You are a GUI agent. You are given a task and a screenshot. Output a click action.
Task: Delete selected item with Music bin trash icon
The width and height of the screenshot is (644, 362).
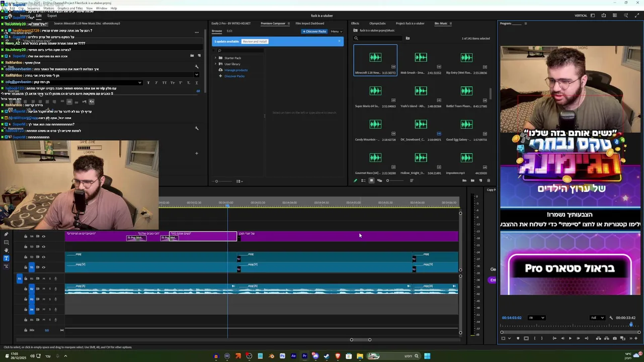coord(489,180)
